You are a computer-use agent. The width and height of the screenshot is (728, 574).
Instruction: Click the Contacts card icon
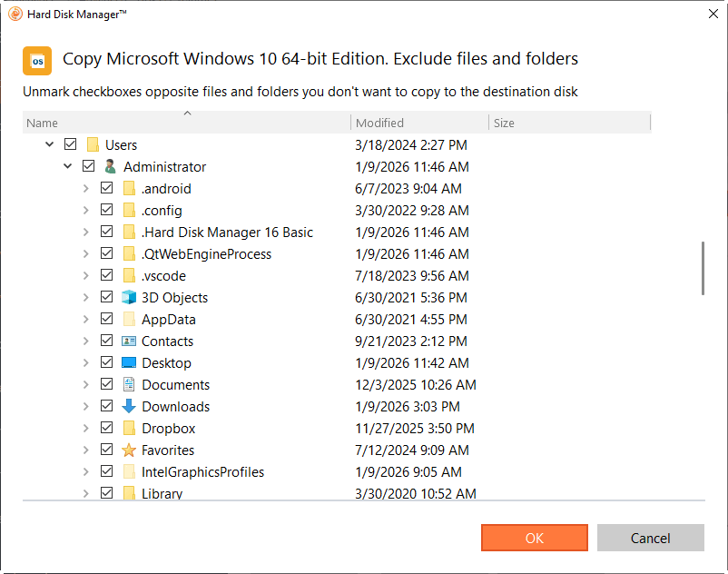(129, 341)
